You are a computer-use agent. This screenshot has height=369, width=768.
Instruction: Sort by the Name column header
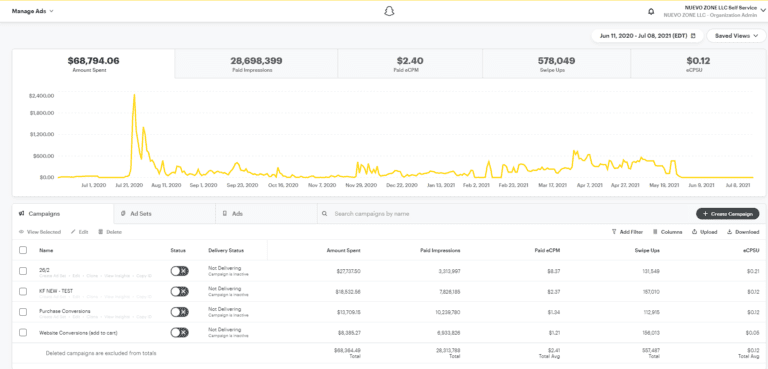(46, 250)
